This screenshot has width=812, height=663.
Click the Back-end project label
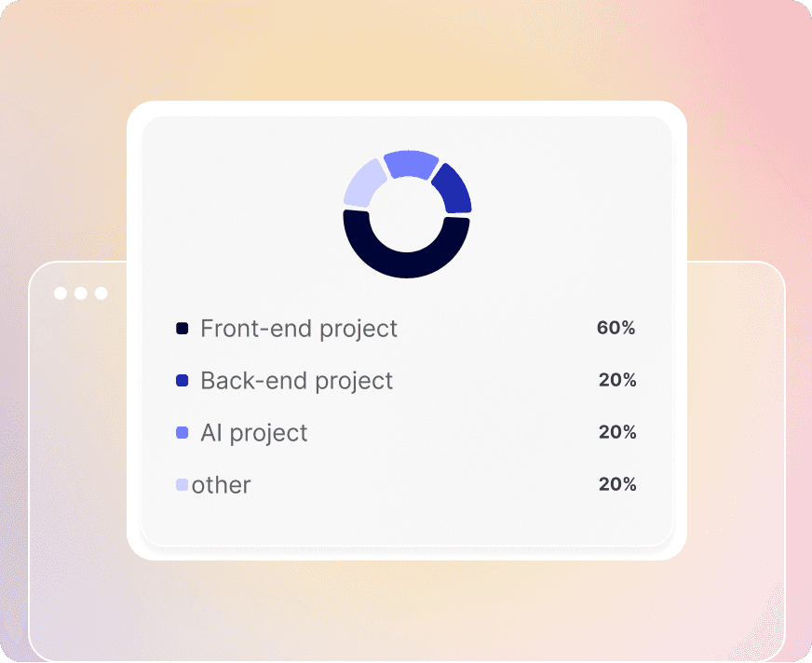297,381
